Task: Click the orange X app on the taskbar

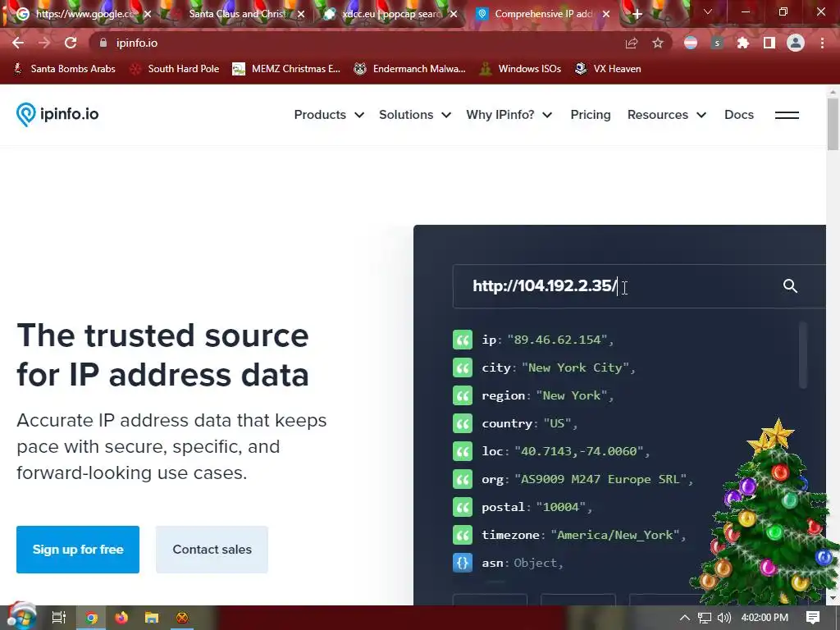Action: click(x=182, y=618)
